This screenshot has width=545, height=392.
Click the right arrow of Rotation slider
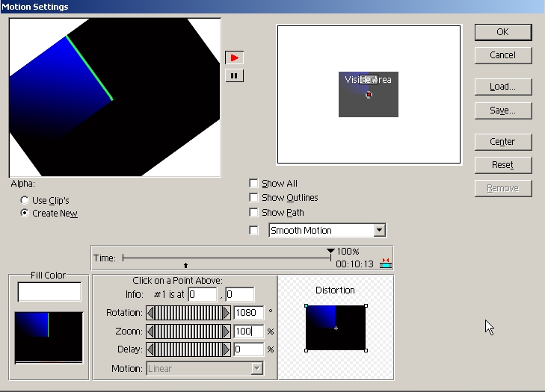tap(227, 313)
